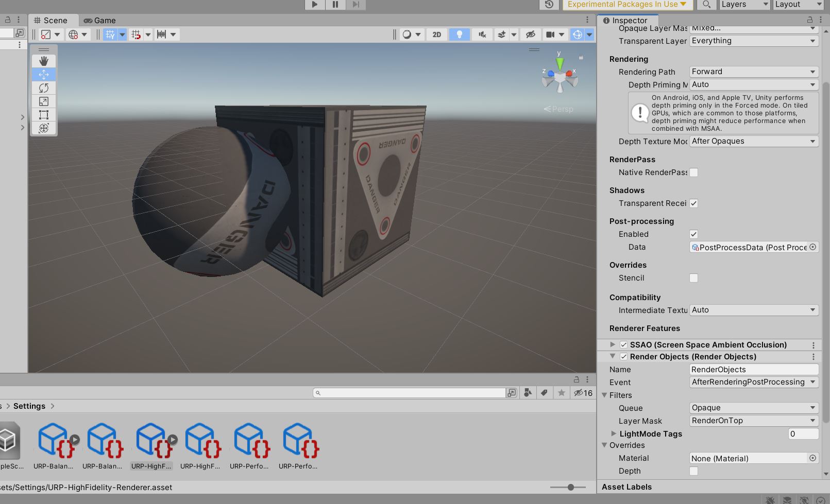Select the Rotate tool
Screen dimensions: 830x504
tap(44, 88)
